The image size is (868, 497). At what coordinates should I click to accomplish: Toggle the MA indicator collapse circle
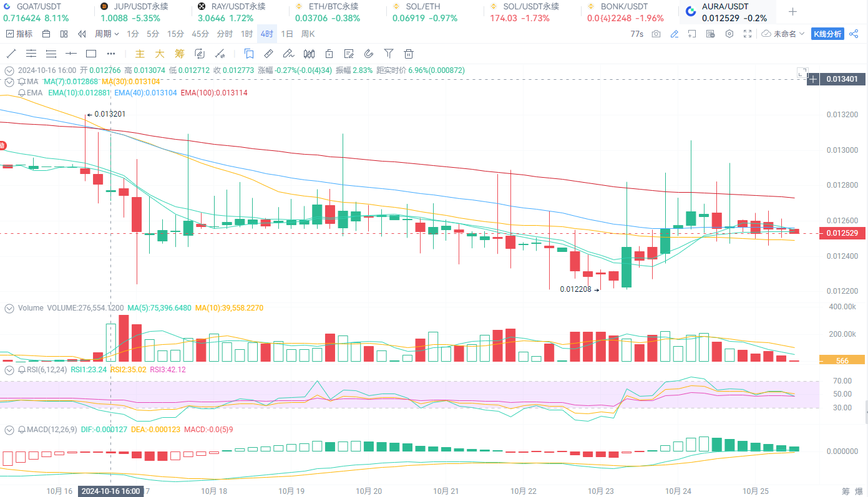[9, 82]
